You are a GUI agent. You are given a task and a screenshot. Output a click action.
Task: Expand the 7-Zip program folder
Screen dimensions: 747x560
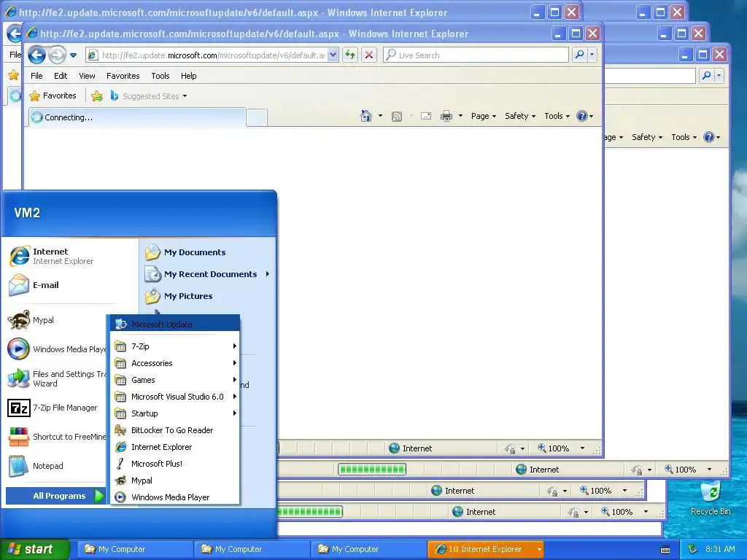[175, 346]
